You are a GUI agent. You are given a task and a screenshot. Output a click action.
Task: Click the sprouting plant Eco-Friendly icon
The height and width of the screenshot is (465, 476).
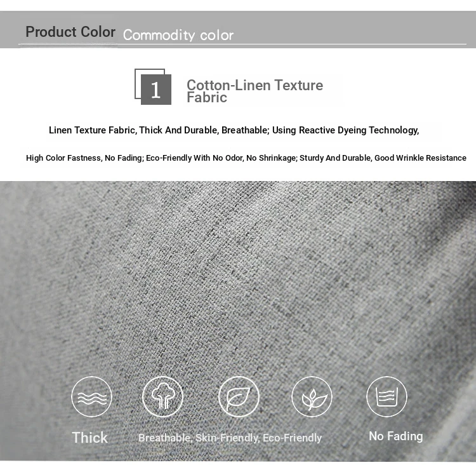[312, 396]
